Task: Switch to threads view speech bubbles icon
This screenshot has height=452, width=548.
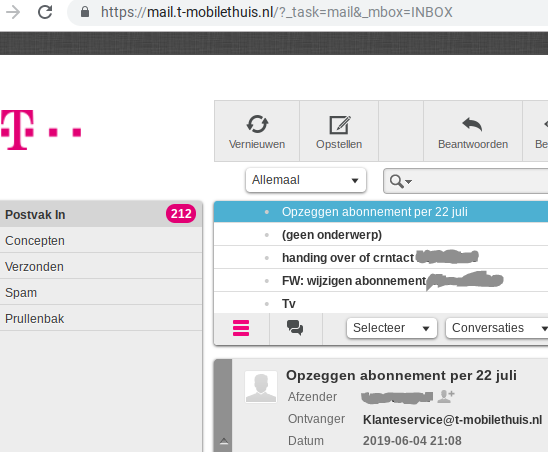Action: click(295, 328)
